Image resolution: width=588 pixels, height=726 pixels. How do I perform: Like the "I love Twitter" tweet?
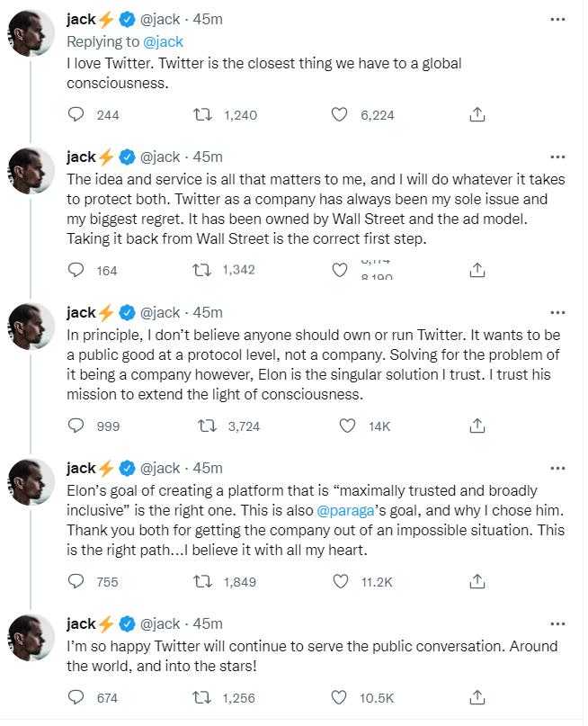(x=338, y=114)
